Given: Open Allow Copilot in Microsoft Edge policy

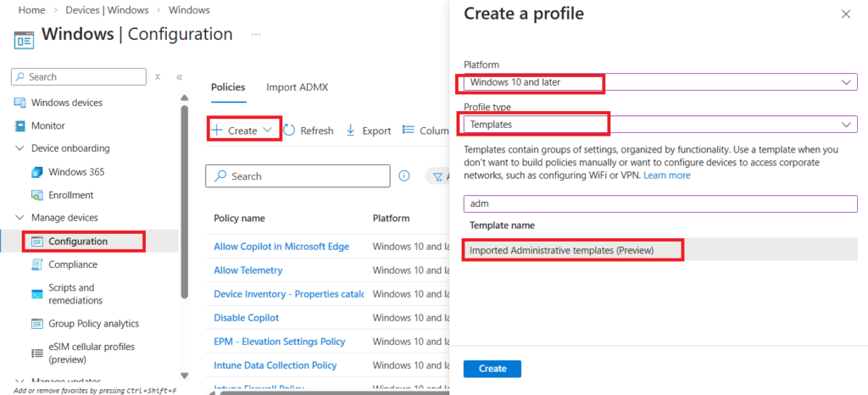Looking at the screenshot, I should pyautogui.click(x=281, y=247).
